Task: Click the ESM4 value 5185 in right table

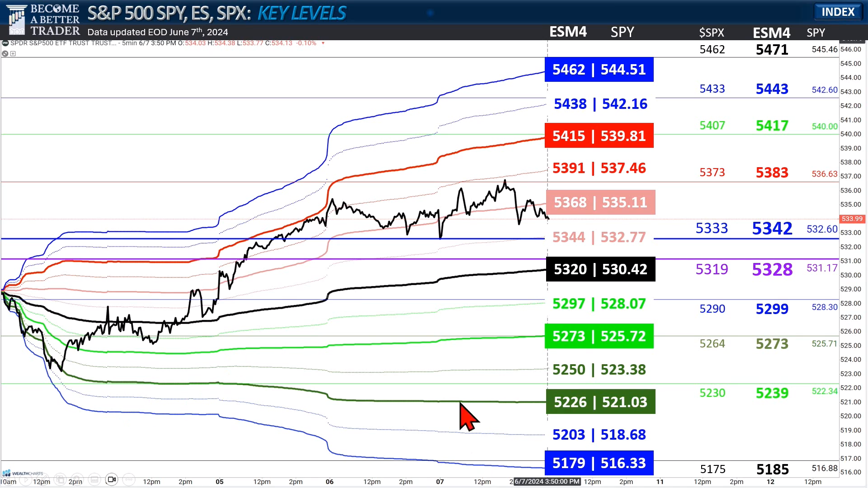Action: pyautogui.click(x=773, y=469)
